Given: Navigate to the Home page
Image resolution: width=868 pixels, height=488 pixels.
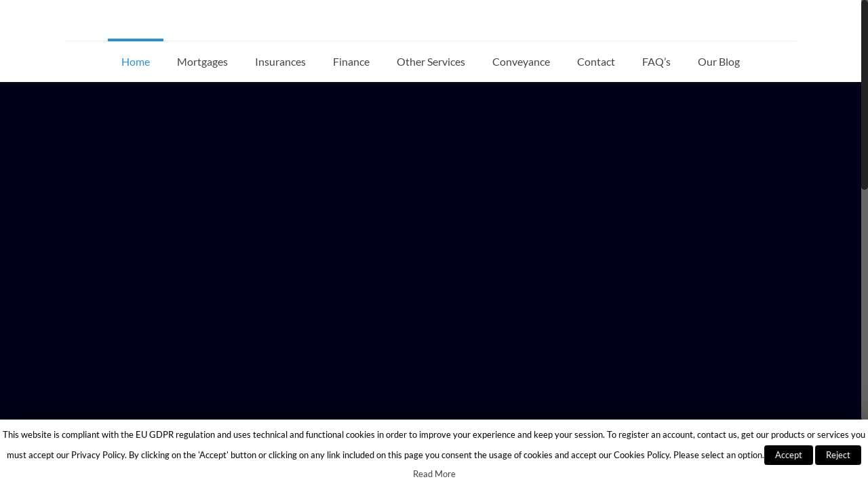Looking at the screenshot, I should point(135,62).
